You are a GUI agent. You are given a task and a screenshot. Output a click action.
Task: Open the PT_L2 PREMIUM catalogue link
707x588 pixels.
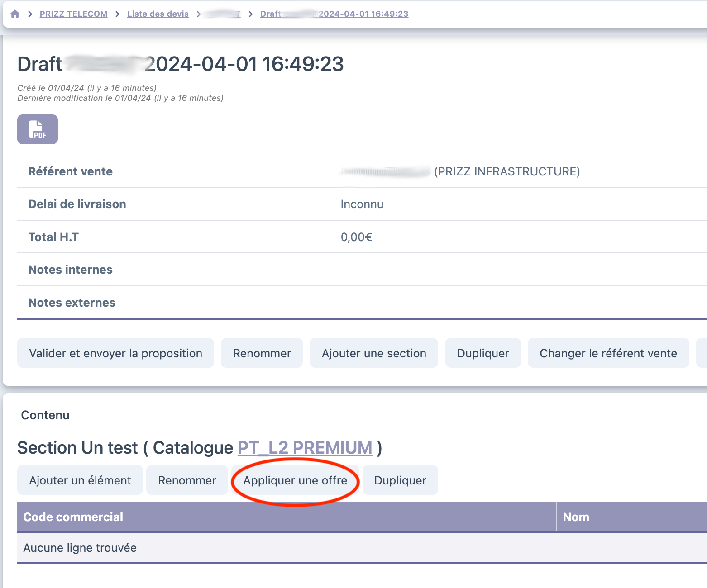tap(305, 448)
